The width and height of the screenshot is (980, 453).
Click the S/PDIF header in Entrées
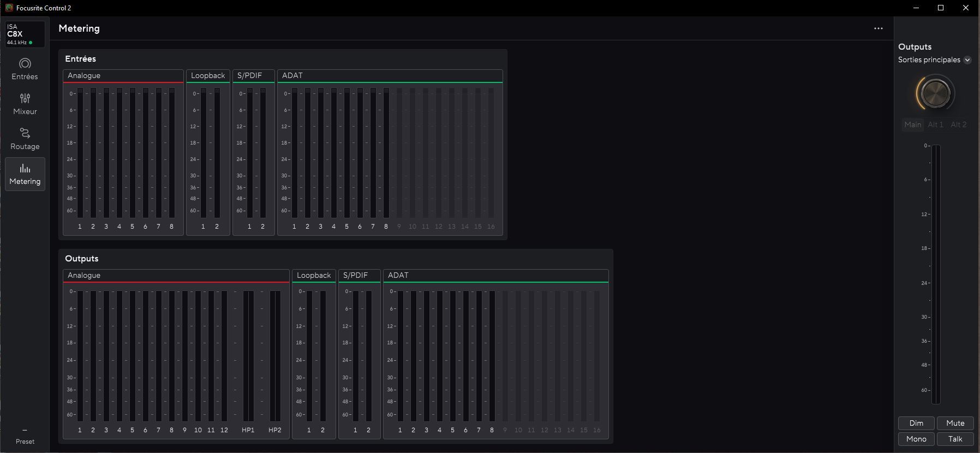click(x=254, y=76)
